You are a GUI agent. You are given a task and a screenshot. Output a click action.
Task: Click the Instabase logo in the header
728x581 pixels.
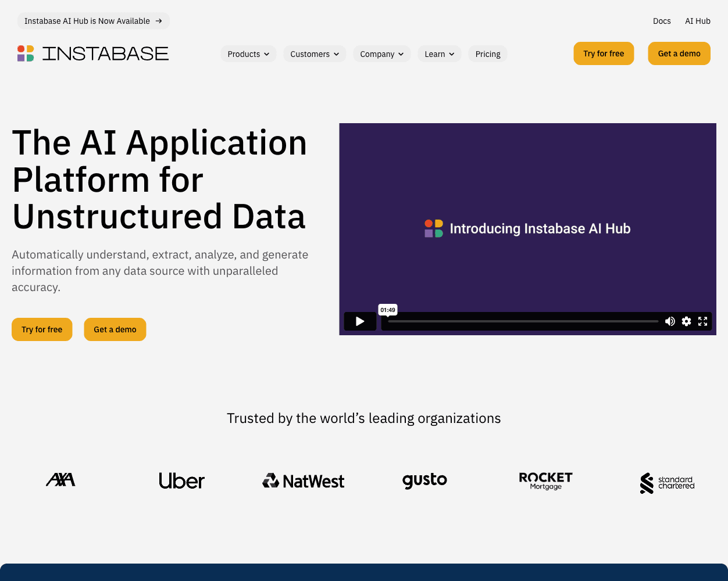click(93, 53)
